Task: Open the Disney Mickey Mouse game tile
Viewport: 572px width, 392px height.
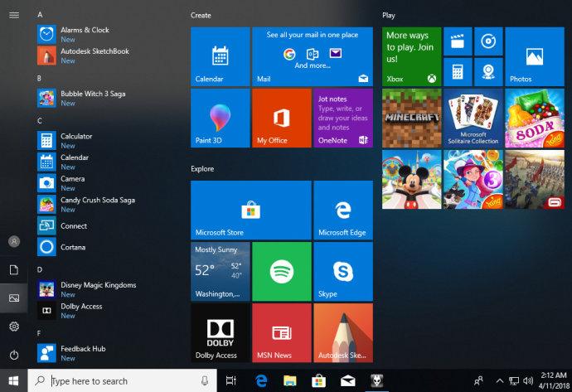Action: tap(411, 179)
